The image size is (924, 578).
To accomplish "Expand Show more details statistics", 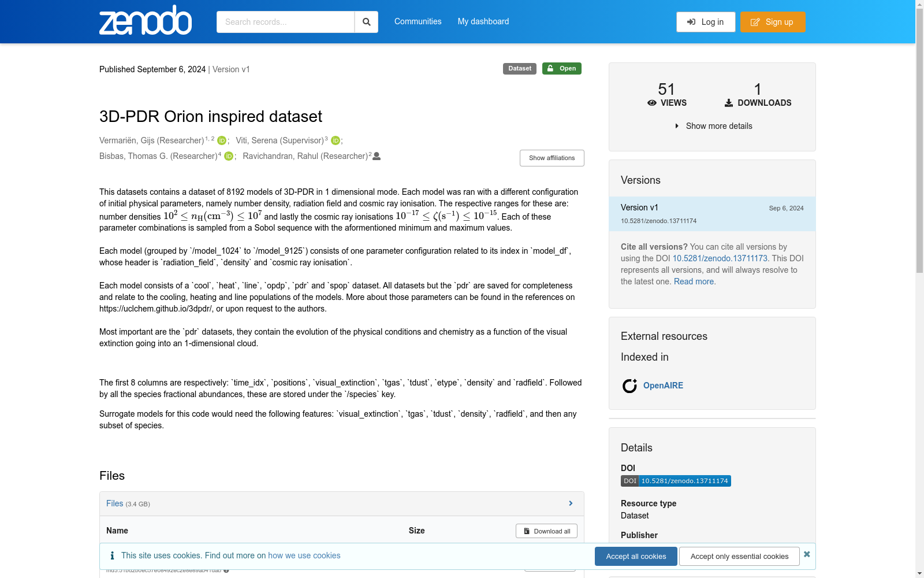I will (714, 126).
